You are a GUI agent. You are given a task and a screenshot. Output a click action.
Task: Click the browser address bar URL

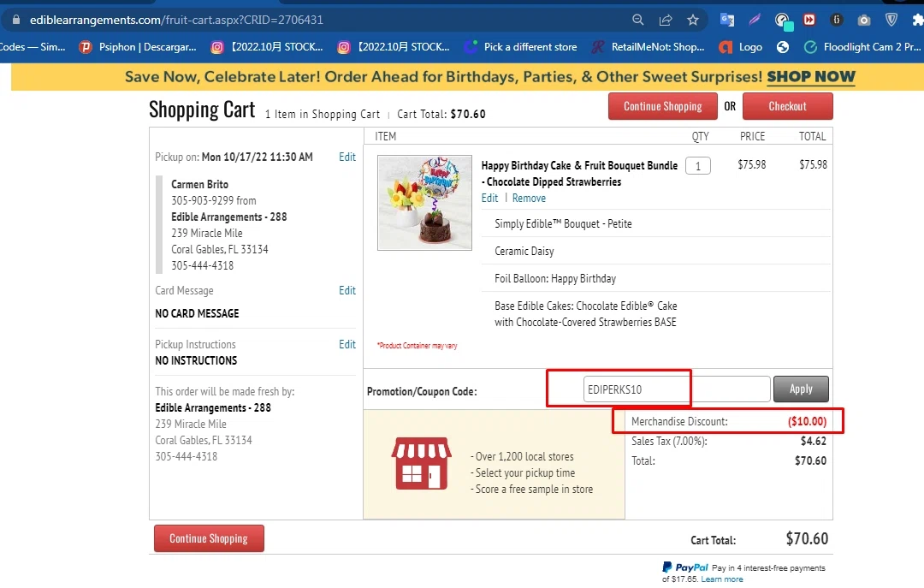coord(176,20)
